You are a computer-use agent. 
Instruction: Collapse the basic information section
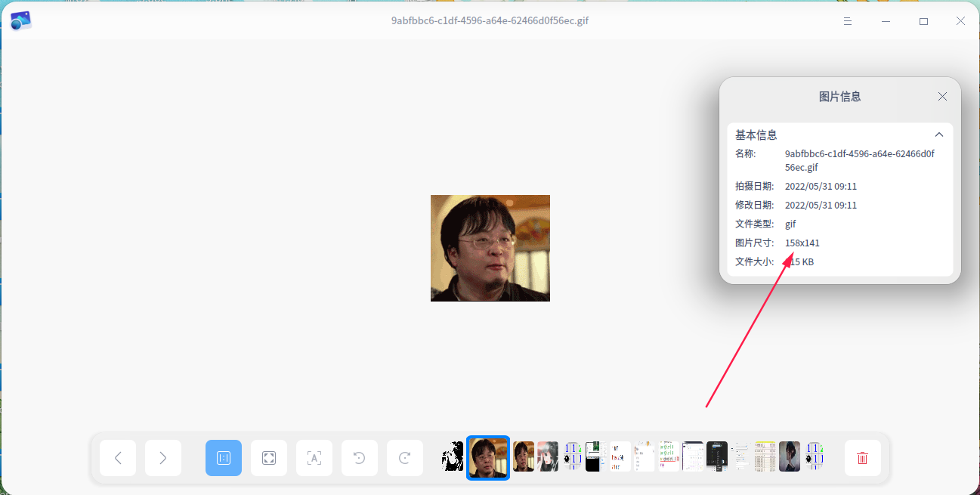pyautogui.click(x=939, y=135)
